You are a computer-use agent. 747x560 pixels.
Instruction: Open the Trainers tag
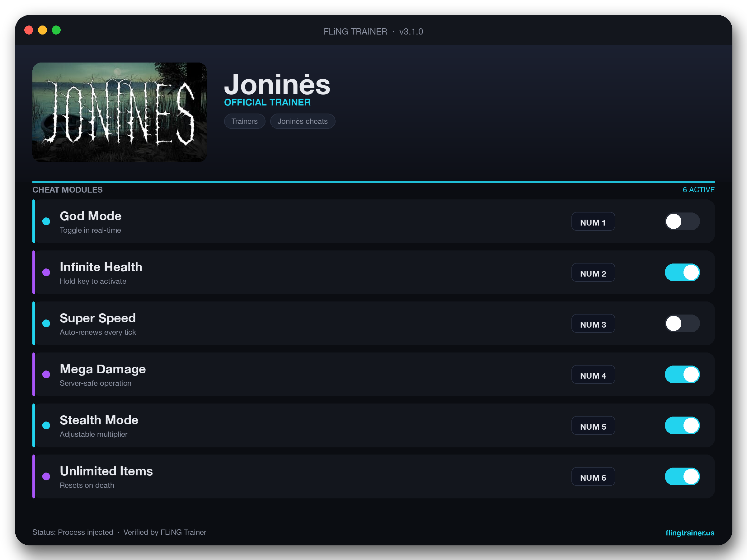(x=245, y=121)
